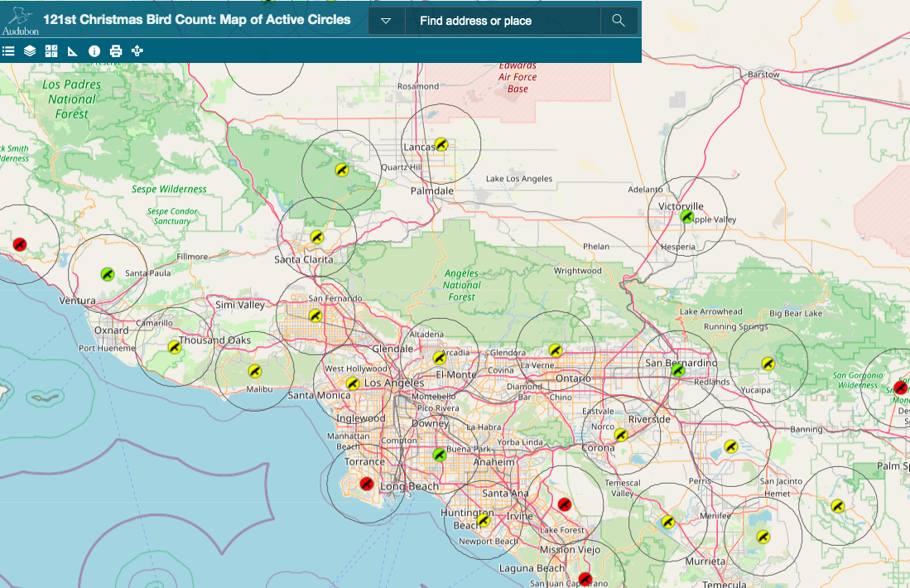Select the yellow bird marker above Santa Clarita
Screen dimensions: 910x588
pos(317,237)
